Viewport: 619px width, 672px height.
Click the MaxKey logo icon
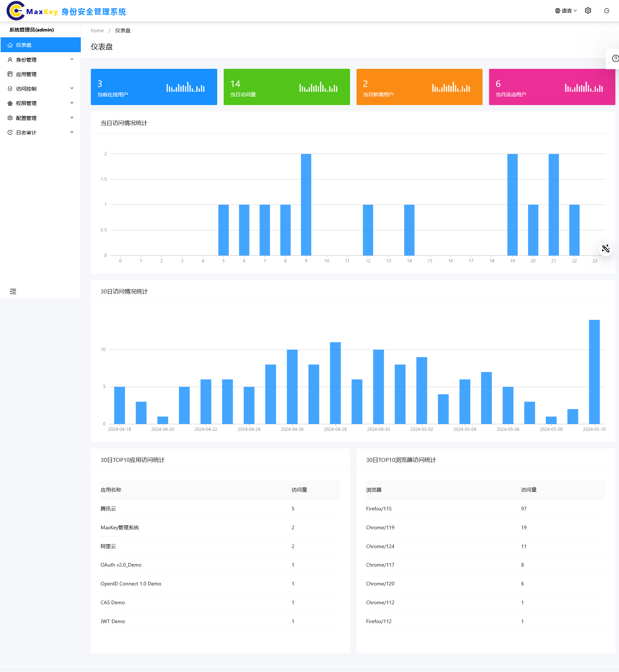pyautogui.click(x=16, y=11)
